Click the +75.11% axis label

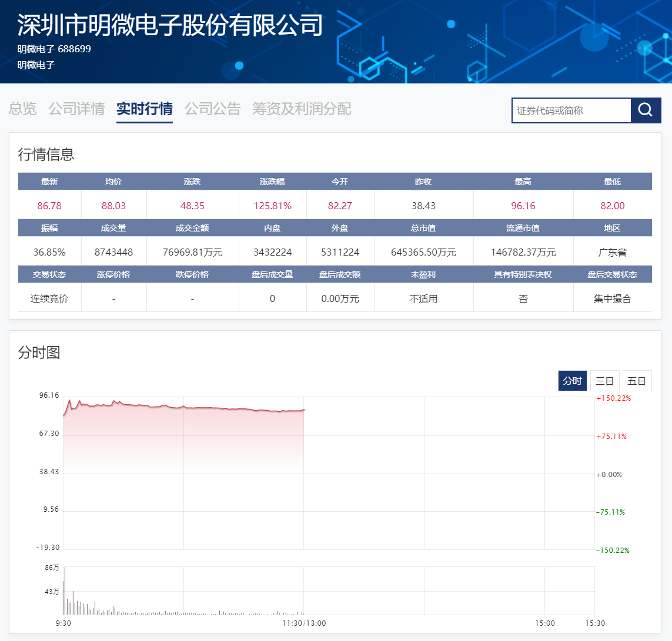coord(611,437)
